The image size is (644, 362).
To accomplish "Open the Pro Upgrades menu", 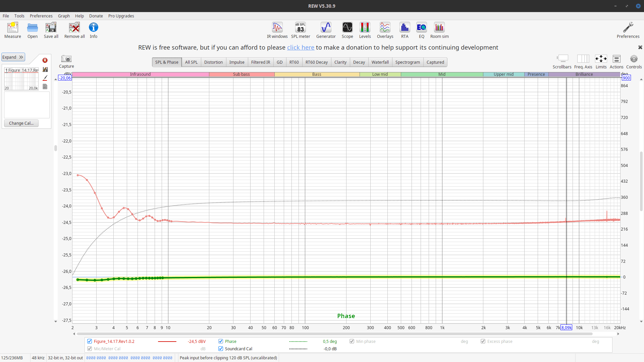I will pos(121,16).
